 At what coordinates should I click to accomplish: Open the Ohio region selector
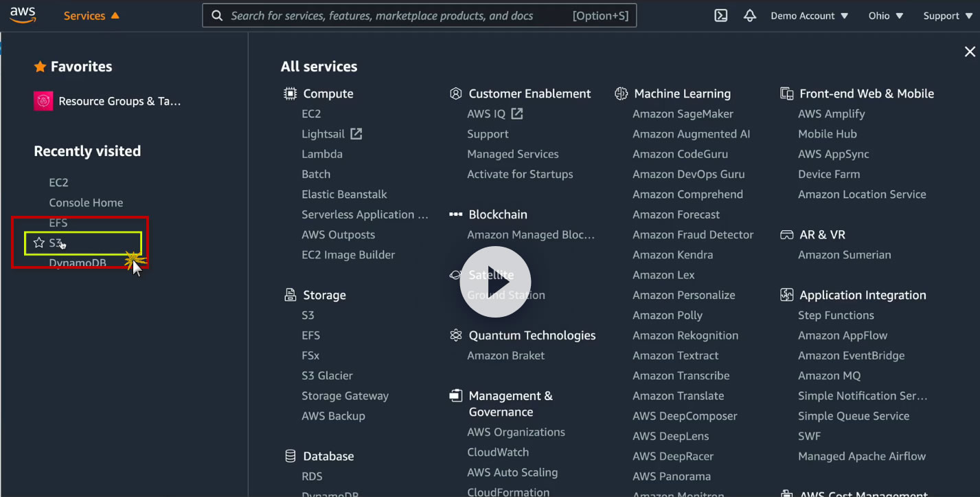click(885, 16)
